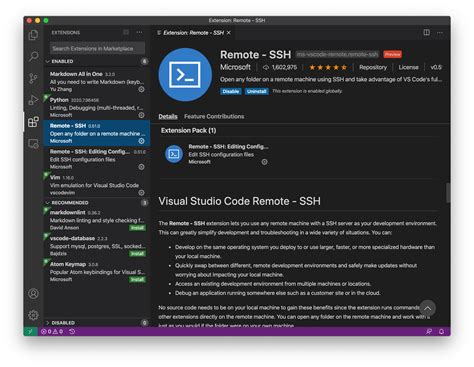Open gear menu for Markdown All in One
This screenshot has height=367, width=474.
pos(141,89)
